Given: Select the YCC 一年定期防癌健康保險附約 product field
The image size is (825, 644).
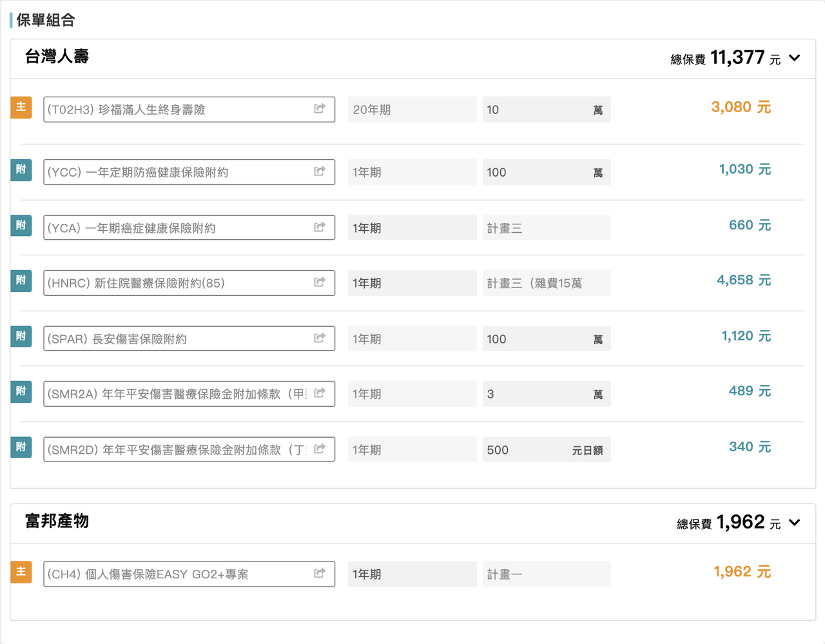Looking at the screenshot, I should click(189, 172).
